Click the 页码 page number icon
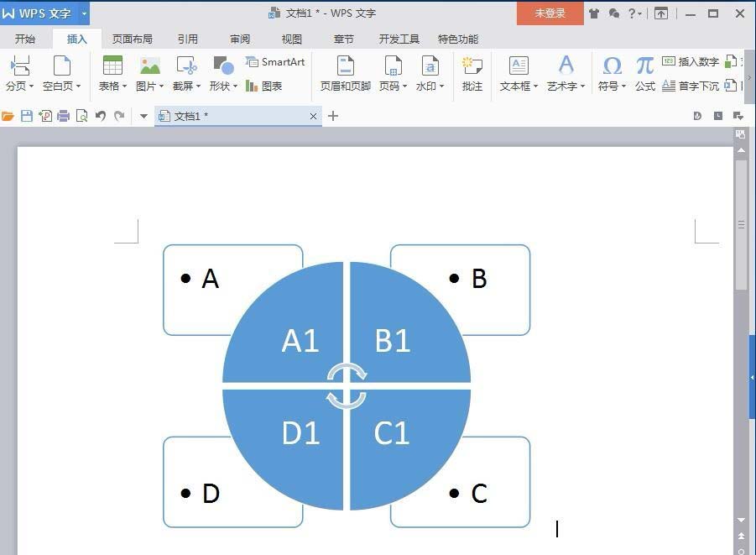 393,65
